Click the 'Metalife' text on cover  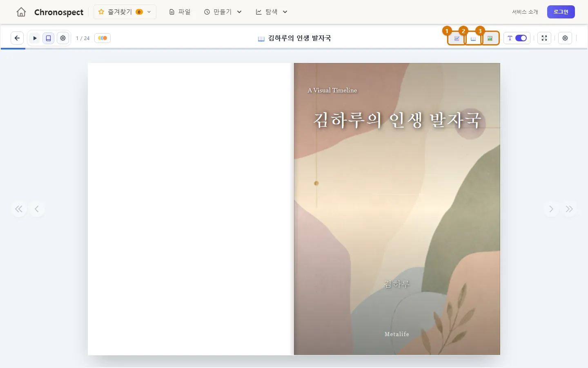[x=397, y=334]
